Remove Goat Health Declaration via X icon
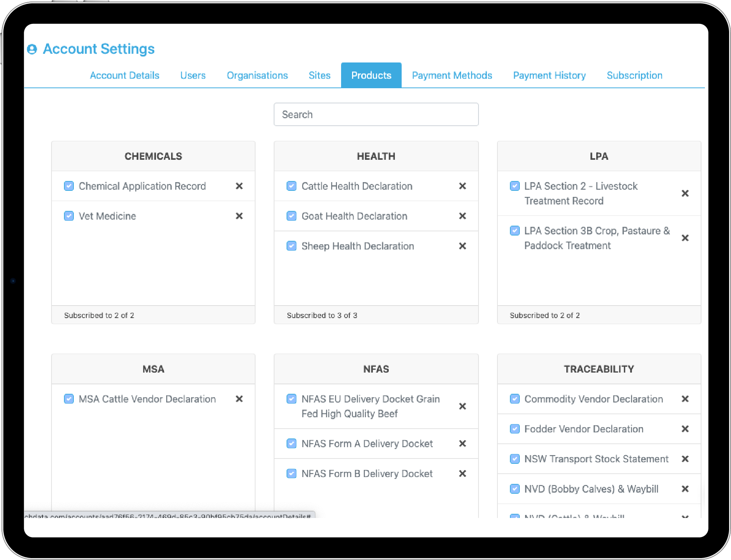Viewport: 731px width, 560px height. pyautogui.click(x=462, y=216)
